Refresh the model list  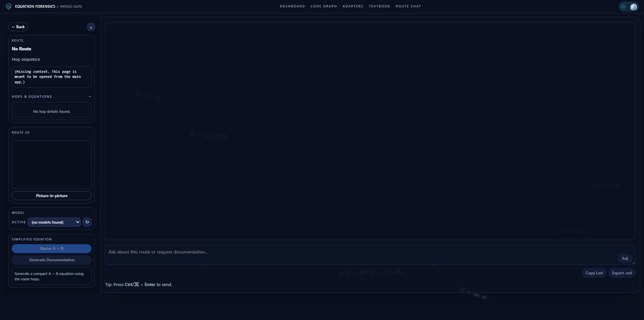(87, 222)
